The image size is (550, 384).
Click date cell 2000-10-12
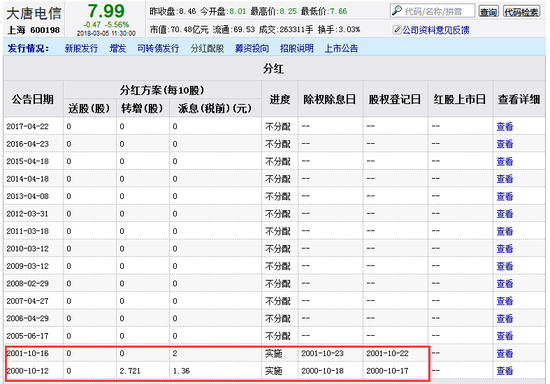(x=27, y=371)
